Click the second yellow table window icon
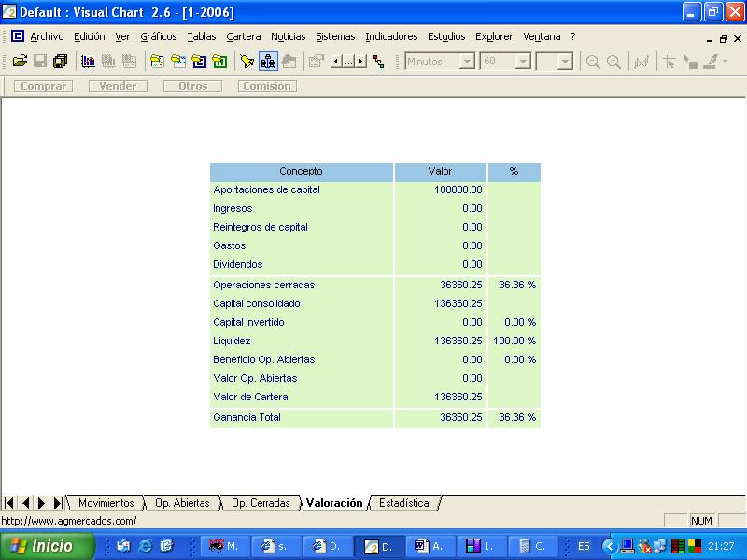Screen dimensions: 747x560 178,62
